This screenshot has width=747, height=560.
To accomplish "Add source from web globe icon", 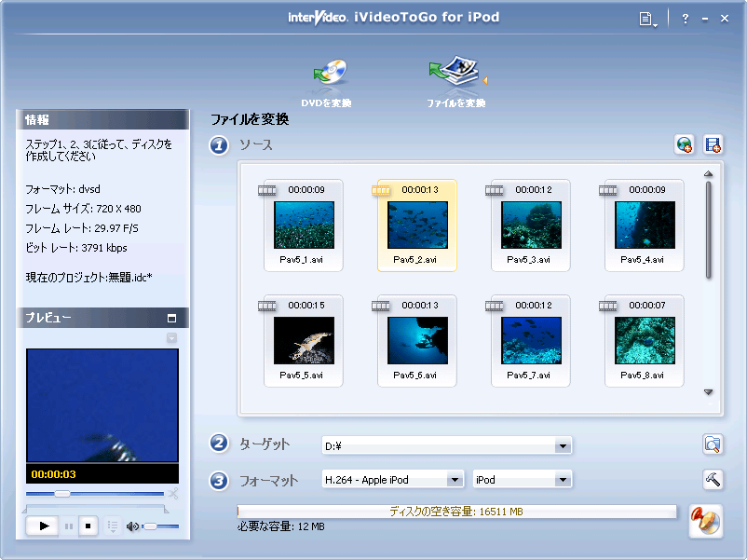I will point(684,144).
